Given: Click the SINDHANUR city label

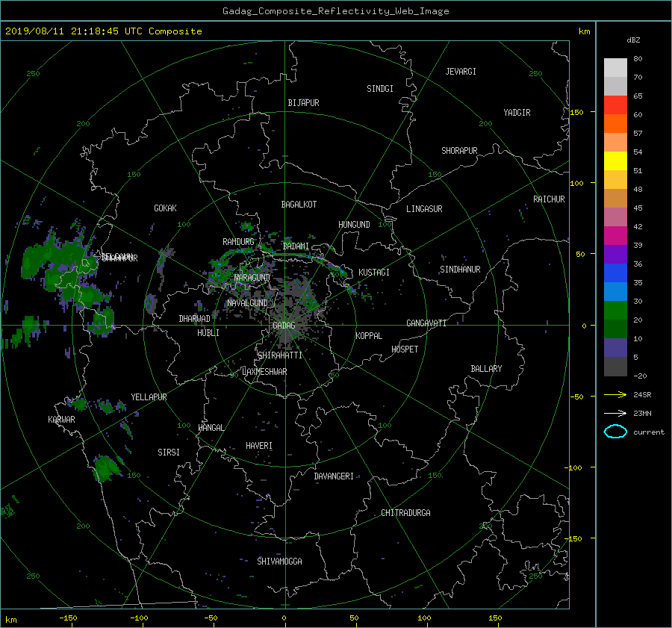Looking at the screenshot, I should click(x=460, y=270).
